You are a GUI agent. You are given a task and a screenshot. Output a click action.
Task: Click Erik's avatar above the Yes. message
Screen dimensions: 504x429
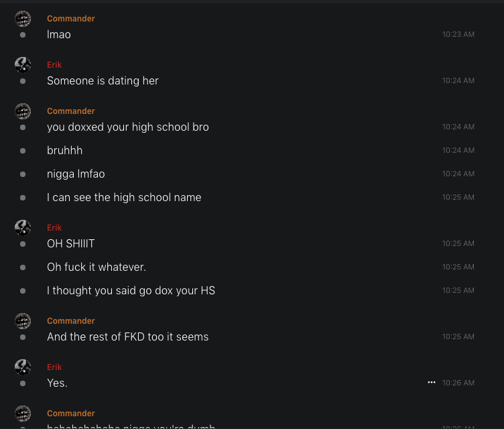(x=23, y=367)
